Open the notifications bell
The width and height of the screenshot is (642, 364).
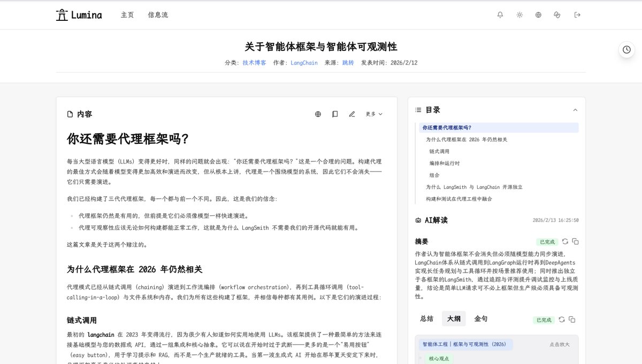coord(500,15)
